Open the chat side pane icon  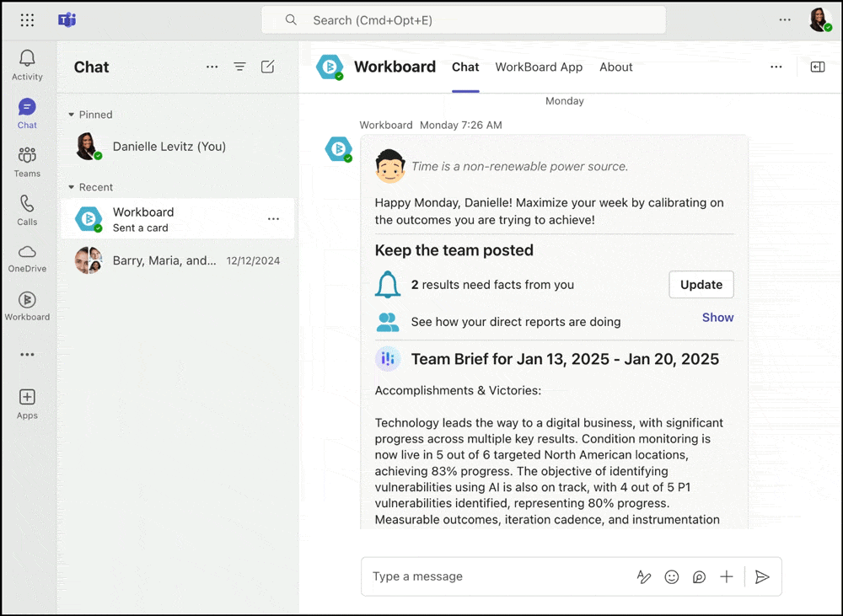(x=818, y=67)
